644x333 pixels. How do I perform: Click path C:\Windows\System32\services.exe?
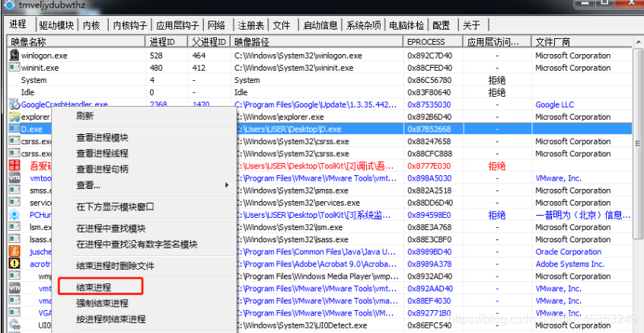(x=298, y=203)
